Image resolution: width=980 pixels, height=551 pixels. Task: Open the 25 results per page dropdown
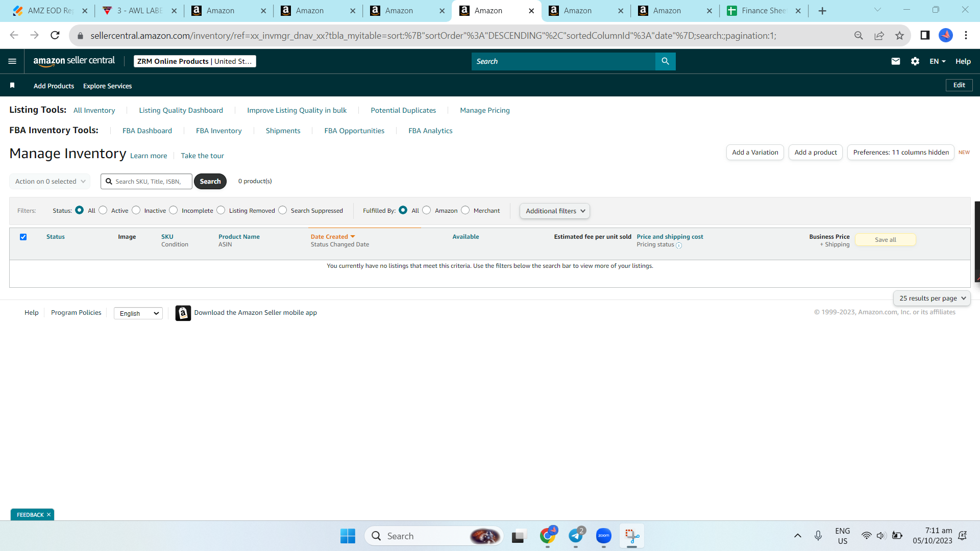click(x=932, y=298)
